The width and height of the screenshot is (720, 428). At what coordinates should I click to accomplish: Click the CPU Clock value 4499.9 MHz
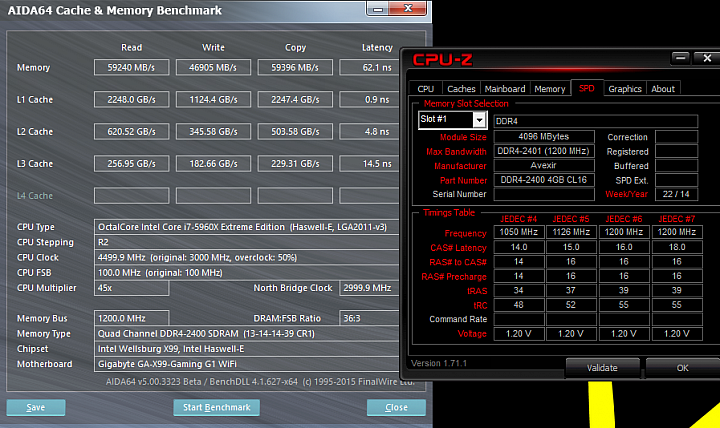[247, 257]
